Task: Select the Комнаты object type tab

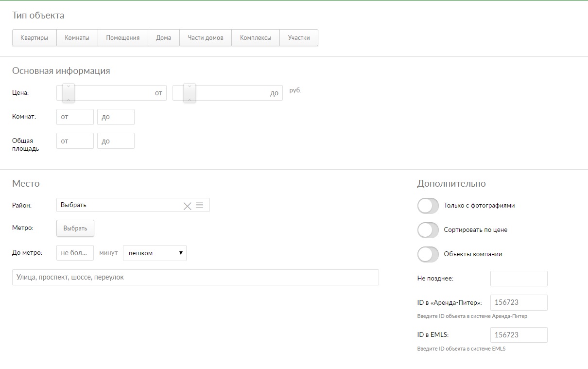Action: [77, 38]
